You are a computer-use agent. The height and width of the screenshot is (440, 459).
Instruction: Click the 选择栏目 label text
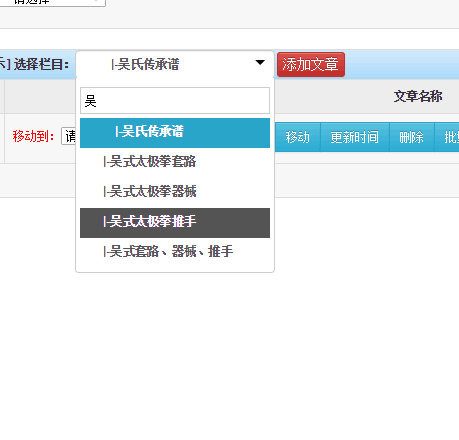click(41, 64)
